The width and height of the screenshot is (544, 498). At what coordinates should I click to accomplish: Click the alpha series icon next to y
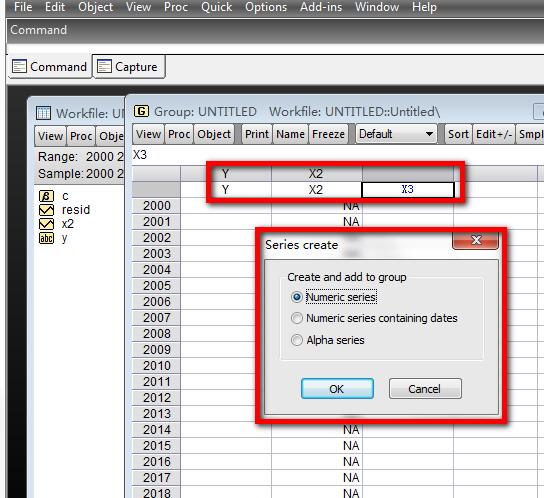46,238
